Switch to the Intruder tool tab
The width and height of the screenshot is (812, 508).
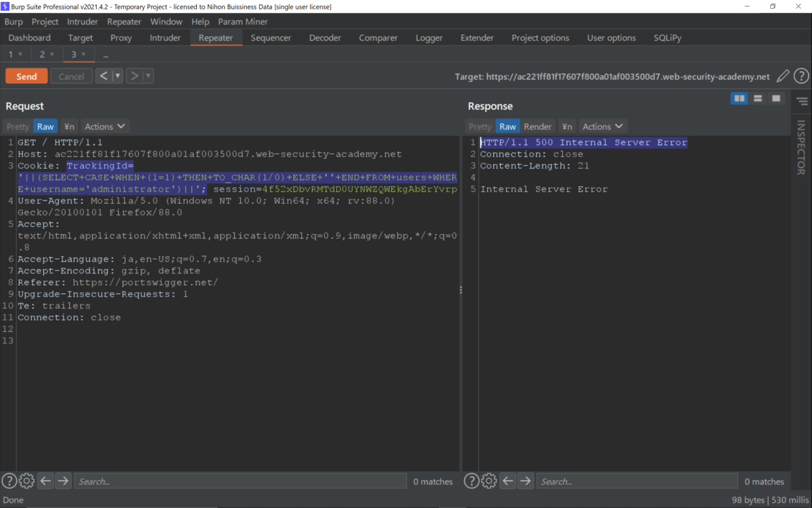[165, 38]
